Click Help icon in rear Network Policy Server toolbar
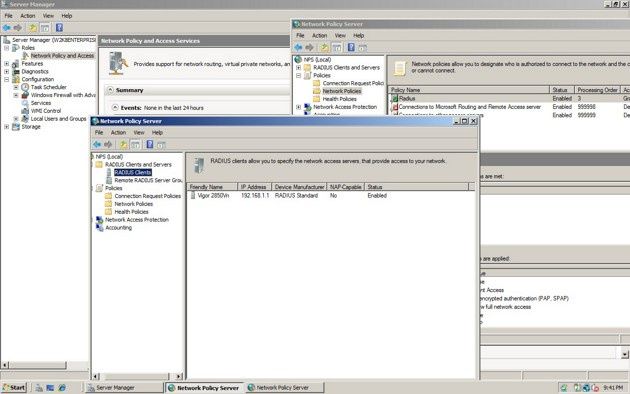The width and height of the screenshot is (630, 394). point(351,47)
